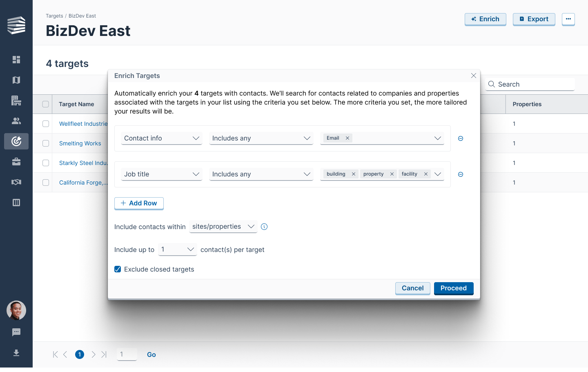Open the people contacts icon in sidebar

[x=16, y=121]
